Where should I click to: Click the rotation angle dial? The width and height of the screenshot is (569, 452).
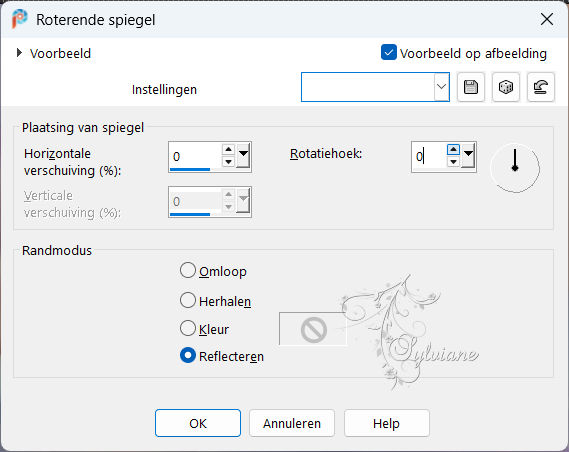(515, 168)
